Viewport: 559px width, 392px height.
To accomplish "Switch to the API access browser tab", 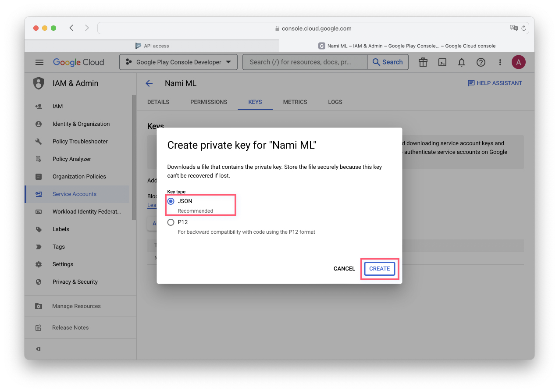I will click(x=152, y=46).
